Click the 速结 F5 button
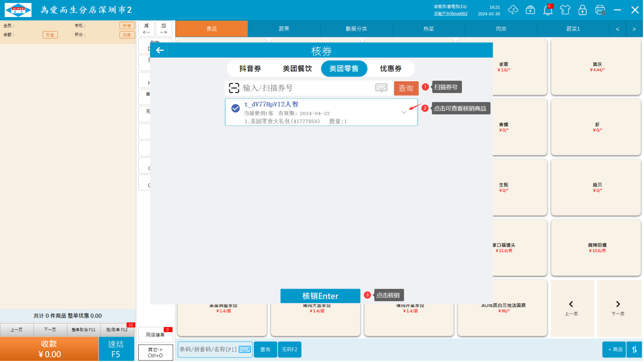Image resolution: width=644 pixels, height=362 pixels. pos(116,349)
